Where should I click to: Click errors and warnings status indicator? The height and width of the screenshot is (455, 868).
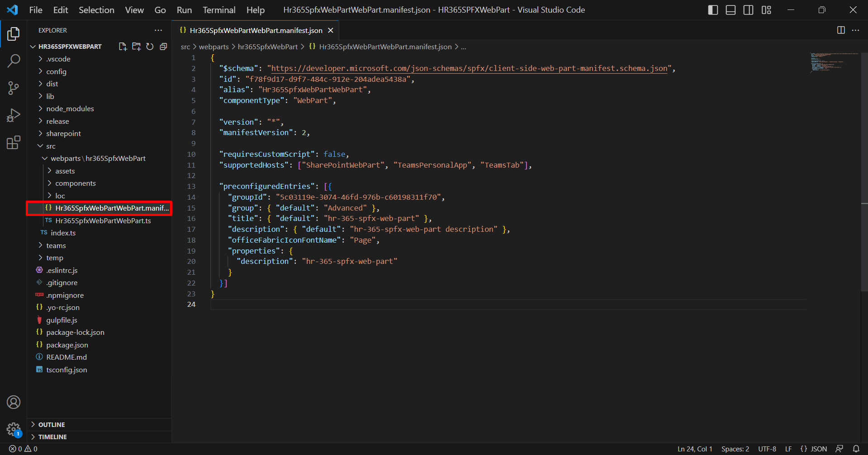tap(24, 449)
